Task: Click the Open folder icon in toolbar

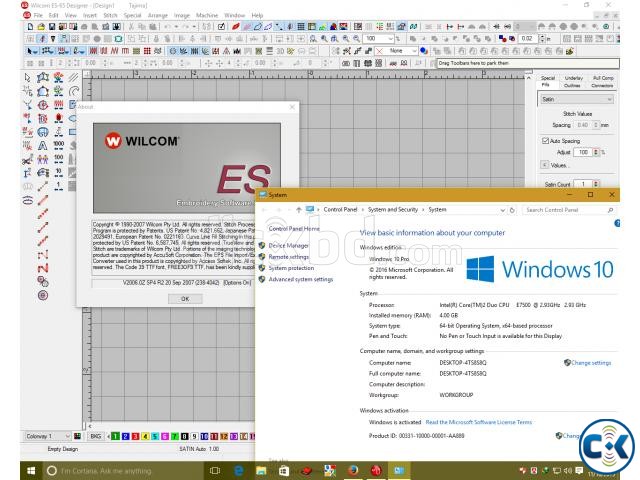Action: pyautogui.click(x=41, y=27)
